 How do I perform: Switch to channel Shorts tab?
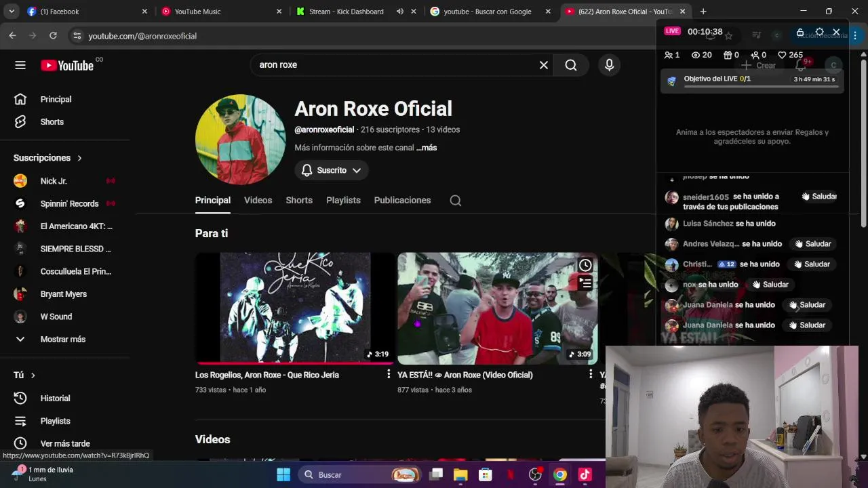(299, 200)
